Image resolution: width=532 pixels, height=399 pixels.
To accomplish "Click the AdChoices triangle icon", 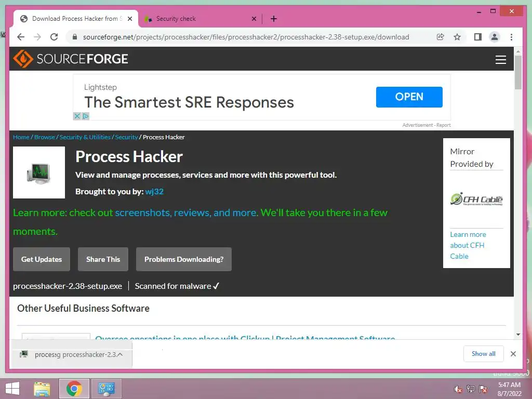I will (x=86, y=116).
